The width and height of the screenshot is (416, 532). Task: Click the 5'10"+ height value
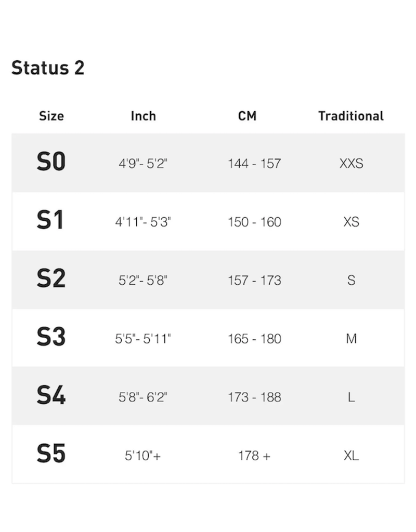coord(143,456)
